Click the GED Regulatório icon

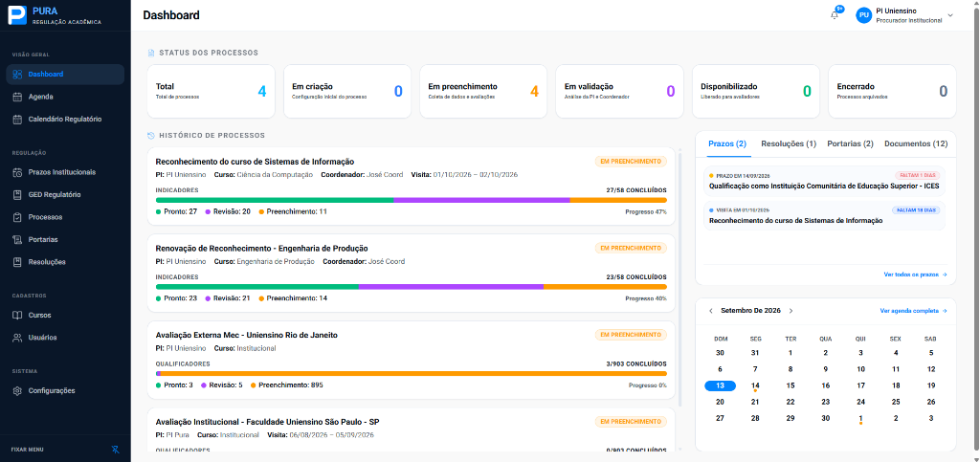[x=17, y=195]
